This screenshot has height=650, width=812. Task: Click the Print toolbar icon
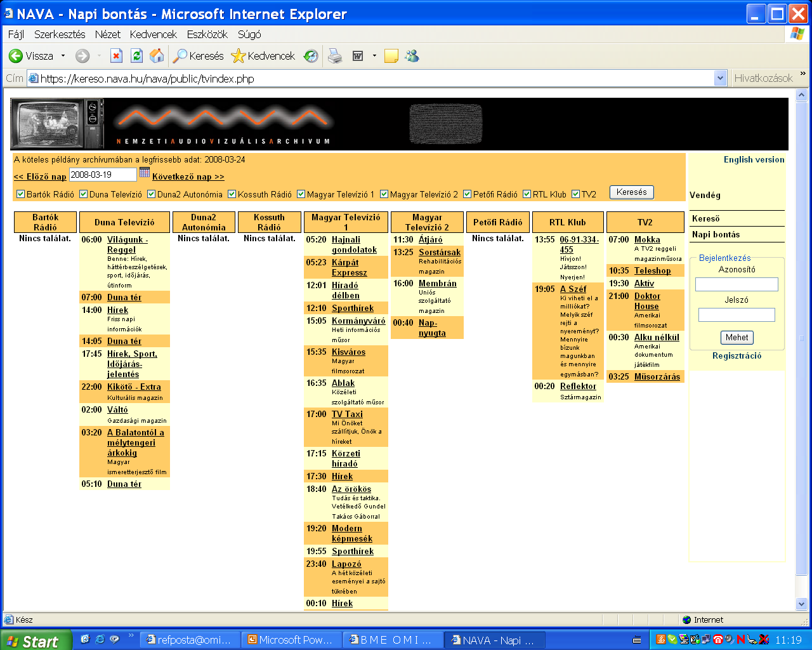pyautogui.click(x=335, y=56)
